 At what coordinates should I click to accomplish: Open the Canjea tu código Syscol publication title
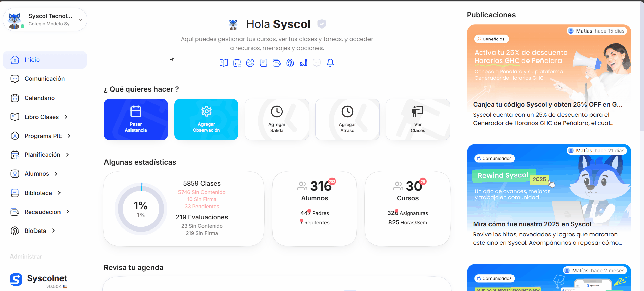(x=548, y=105)
